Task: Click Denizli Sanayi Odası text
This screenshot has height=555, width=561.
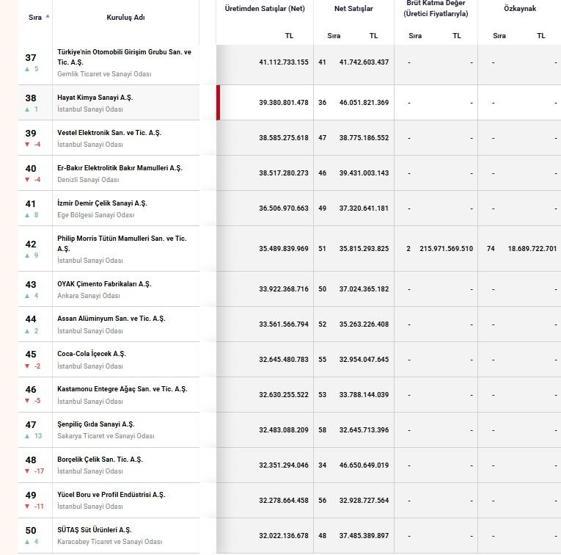Action: click(x=88, y=179)
